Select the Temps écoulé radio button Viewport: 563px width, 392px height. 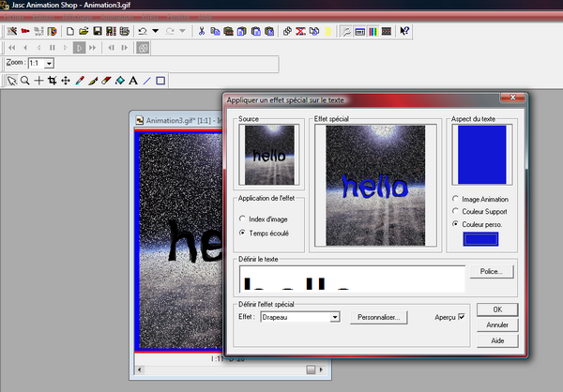[x=242, y=233]
